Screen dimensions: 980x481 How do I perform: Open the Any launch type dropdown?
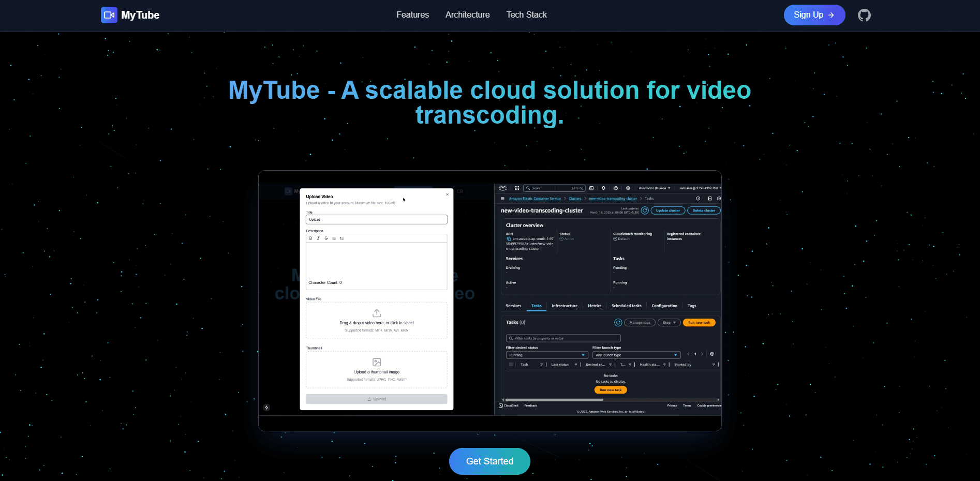636,355
